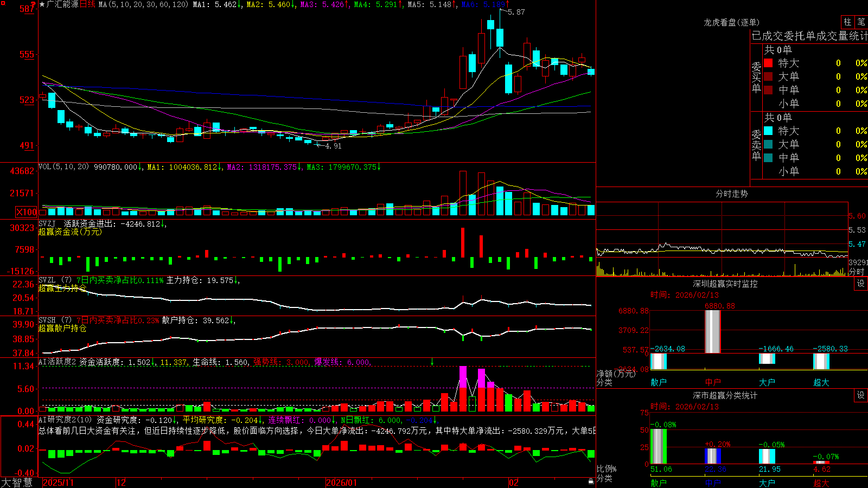868x488 pixels.
Task: Click the 委卖单 section label
Action: 756,145
